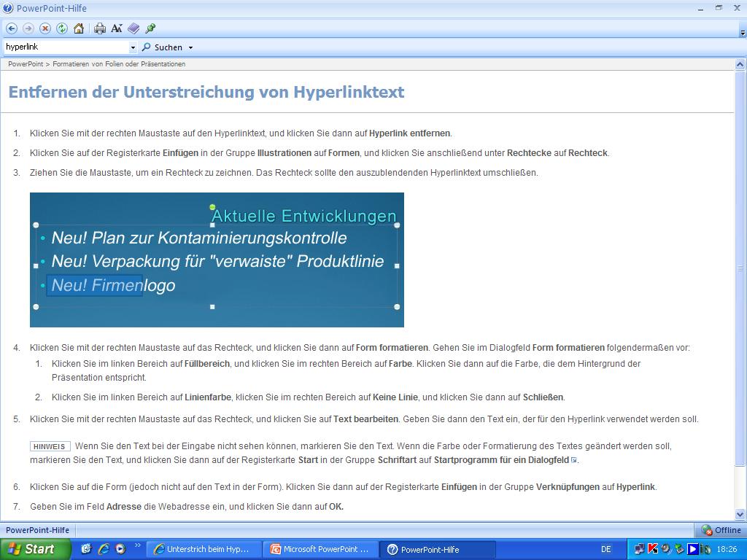The image size is (747, 560).
Task: Click the bold word Linienfarbe
Action: coord(208,397)
